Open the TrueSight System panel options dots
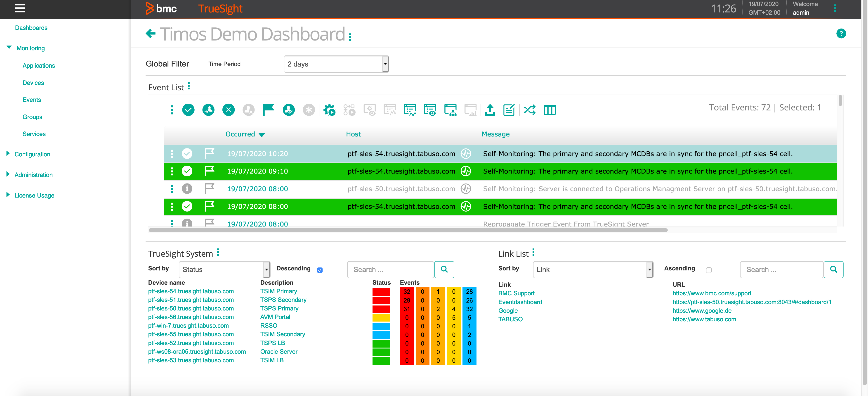This screenshot has height=396, width=868. [218, 252]
